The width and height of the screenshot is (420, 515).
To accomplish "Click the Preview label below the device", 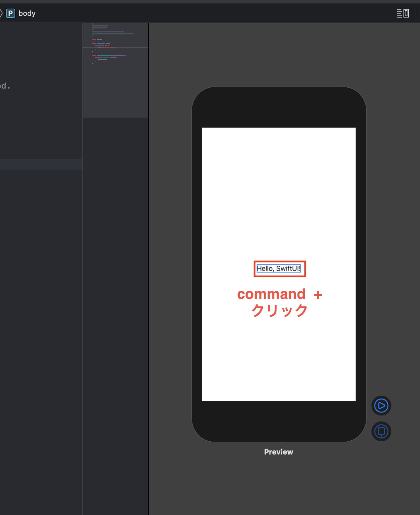I will click(x=278, y=452).
